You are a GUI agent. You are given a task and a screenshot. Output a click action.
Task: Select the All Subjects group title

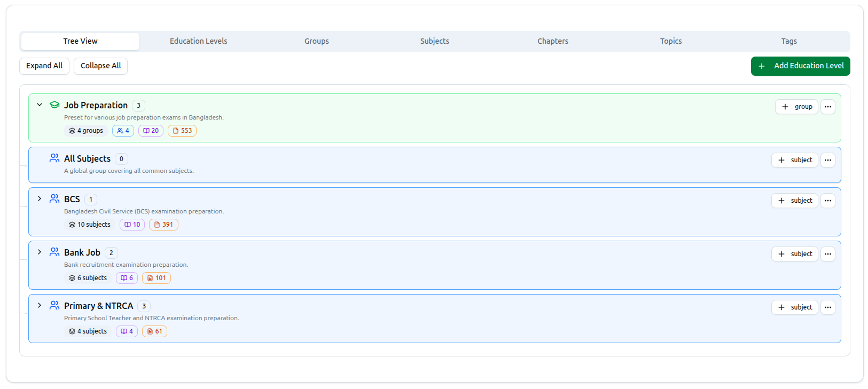(x=87, y=158)
